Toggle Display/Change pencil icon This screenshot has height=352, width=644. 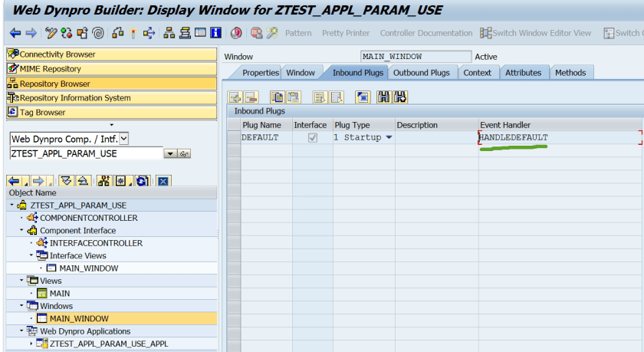pyautogui.click(x=51, y=33)
